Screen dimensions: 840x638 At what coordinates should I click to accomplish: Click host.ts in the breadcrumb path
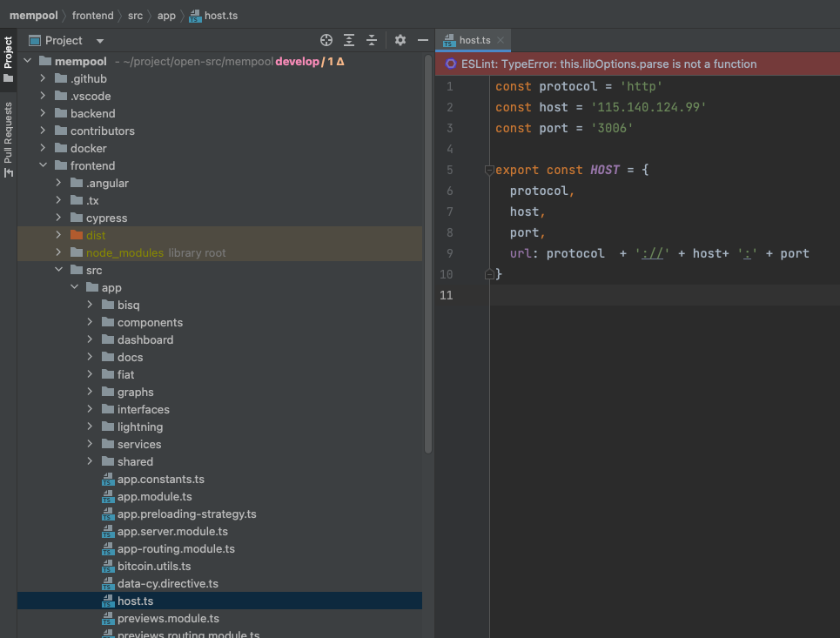point(213,16)
